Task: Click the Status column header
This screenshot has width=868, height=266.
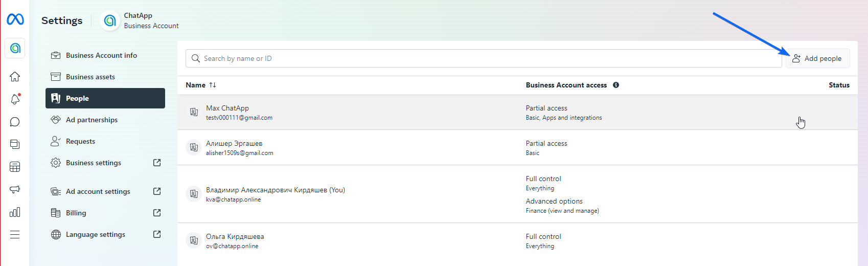Action: pyautogui.click(x=839, y=85)
